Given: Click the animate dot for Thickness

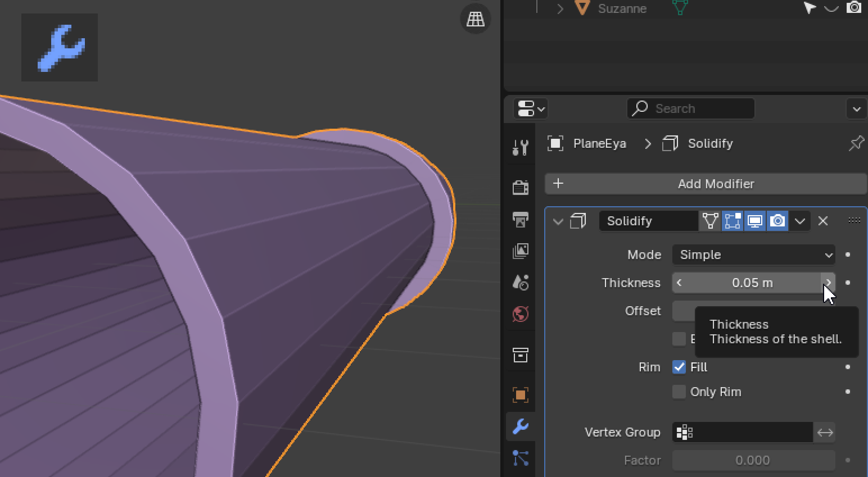Looking at the screenshot, I should [848, 283].
